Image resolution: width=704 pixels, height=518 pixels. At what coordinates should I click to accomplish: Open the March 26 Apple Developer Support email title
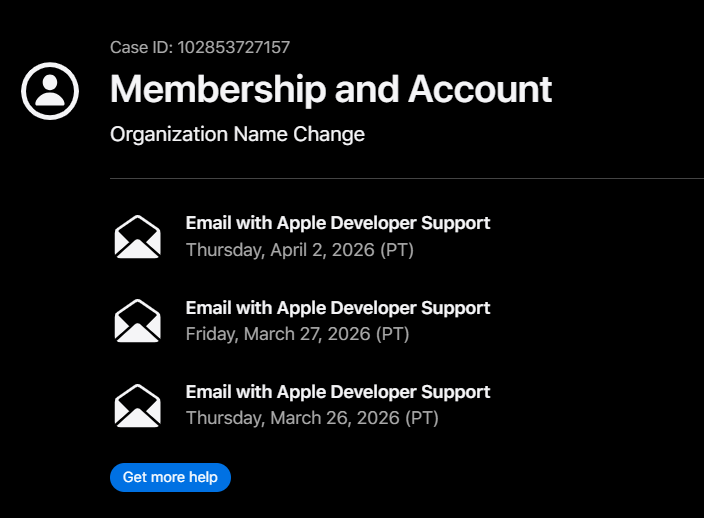337,391
